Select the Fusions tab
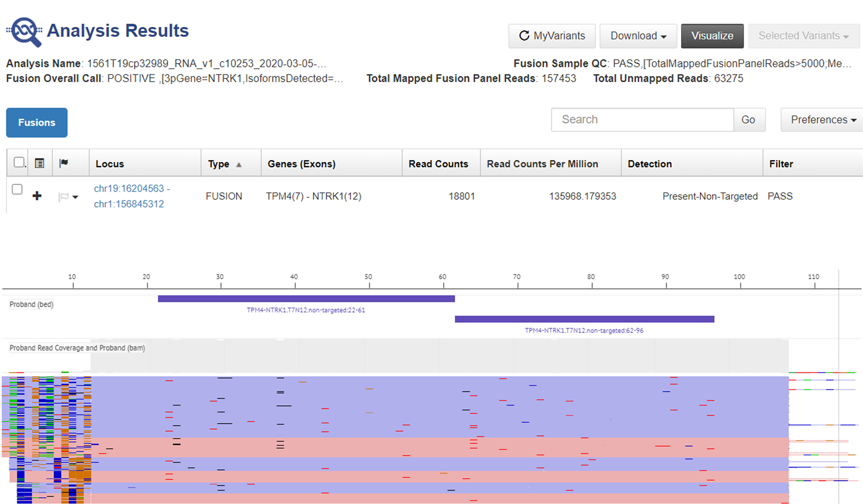The height and width of the screenshot is (504, 863). 37,122
